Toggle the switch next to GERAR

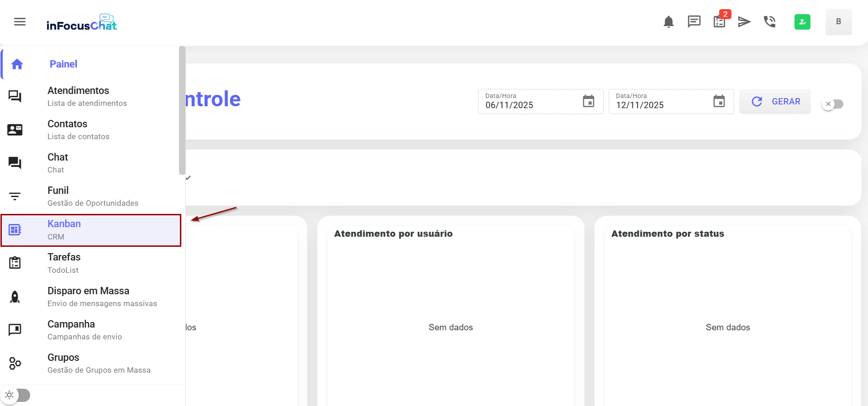tap(832, 104)
